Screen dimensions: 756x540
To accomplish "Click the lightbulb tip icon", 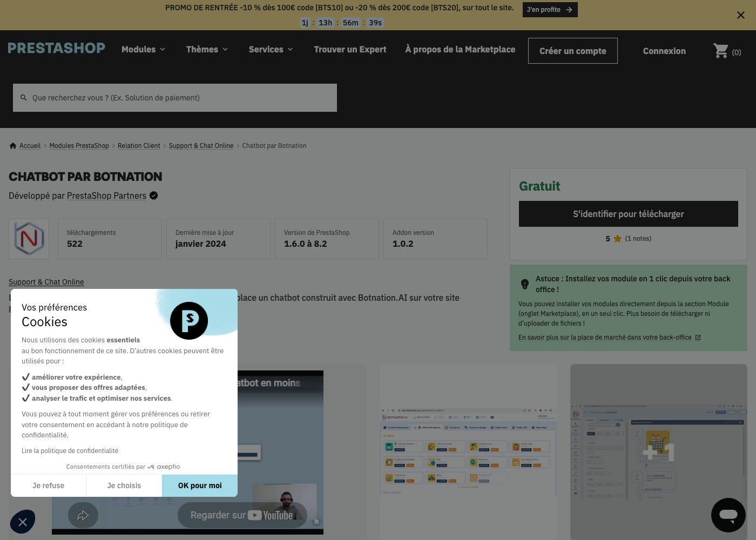I will pos(524,284).
